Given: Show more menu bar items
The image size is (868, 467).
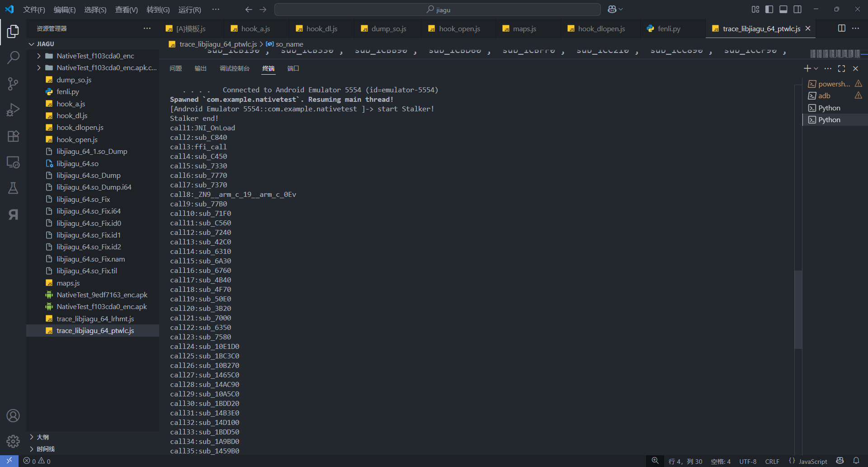Looking at the screenshot, I should click(216, 10).
